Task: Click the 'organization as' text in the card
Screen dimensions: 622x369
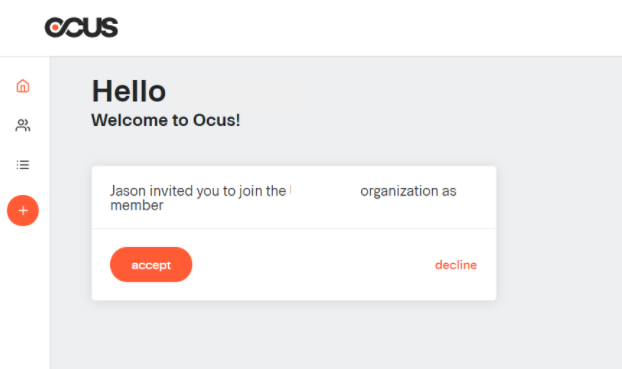Action: 408,191
